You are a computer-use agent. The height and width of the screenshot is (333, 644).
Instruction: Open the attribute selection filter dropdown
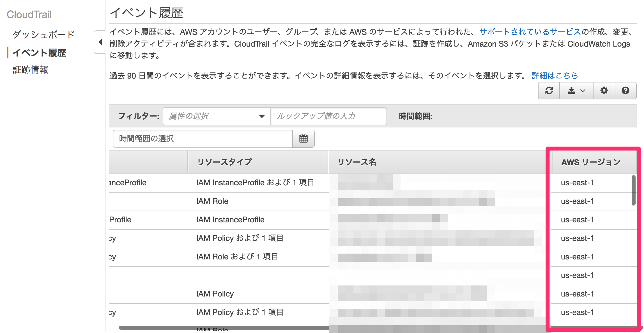pyautogui.click(x=217, y=116)
